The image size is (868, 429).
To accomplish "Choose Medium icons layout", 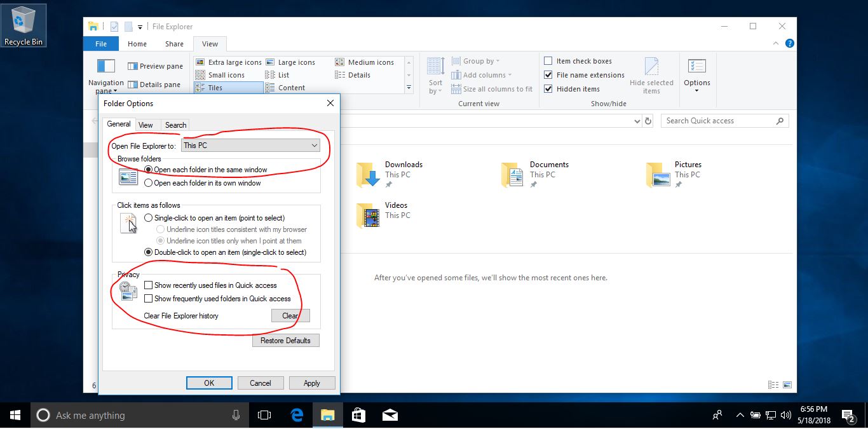I will tap(365, 62).
